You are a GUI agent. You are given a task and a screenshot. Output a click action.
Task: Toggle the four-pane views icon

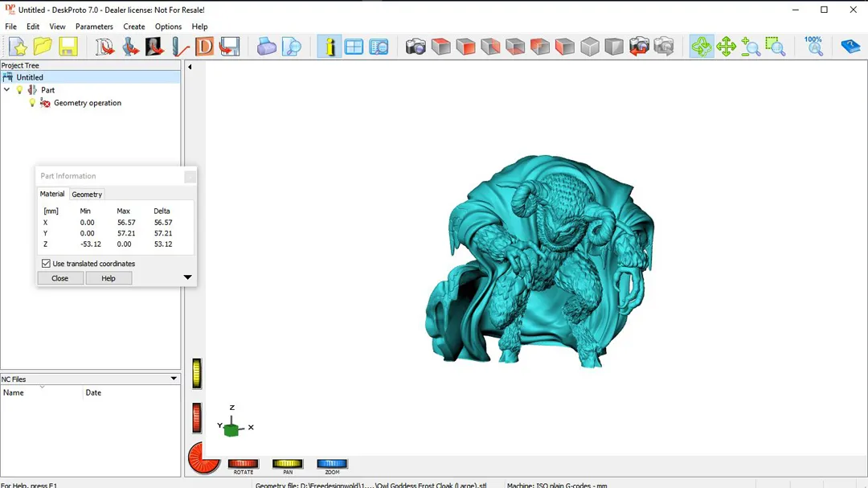click(x=354, y=47)
